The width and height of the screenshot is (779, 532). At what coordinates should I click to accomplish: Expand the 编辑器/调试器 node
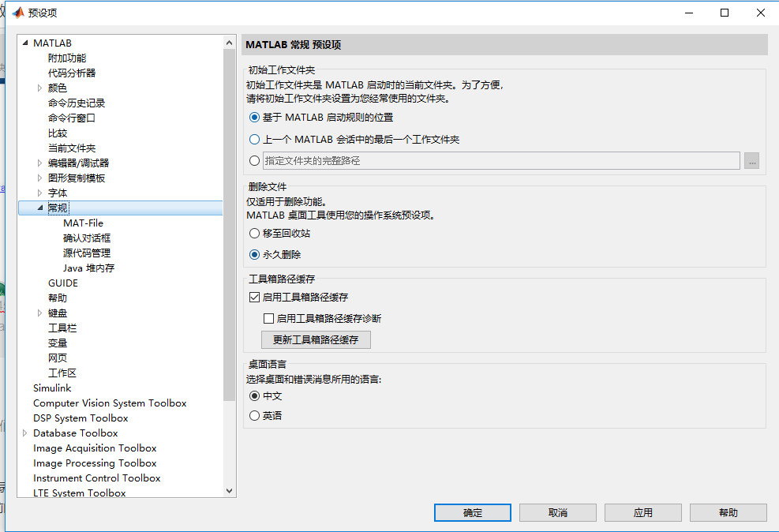[39, 163]
